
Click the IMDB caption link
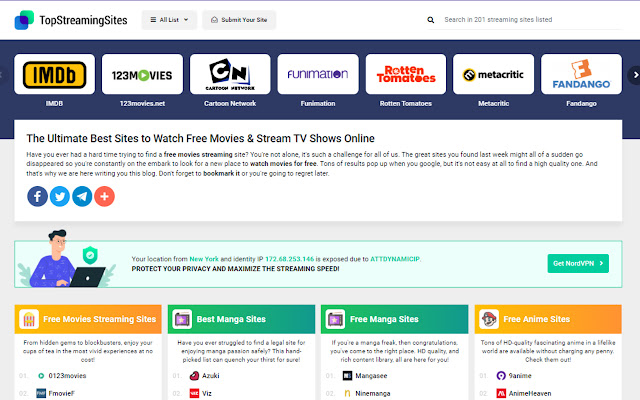[x=54, y=103]
